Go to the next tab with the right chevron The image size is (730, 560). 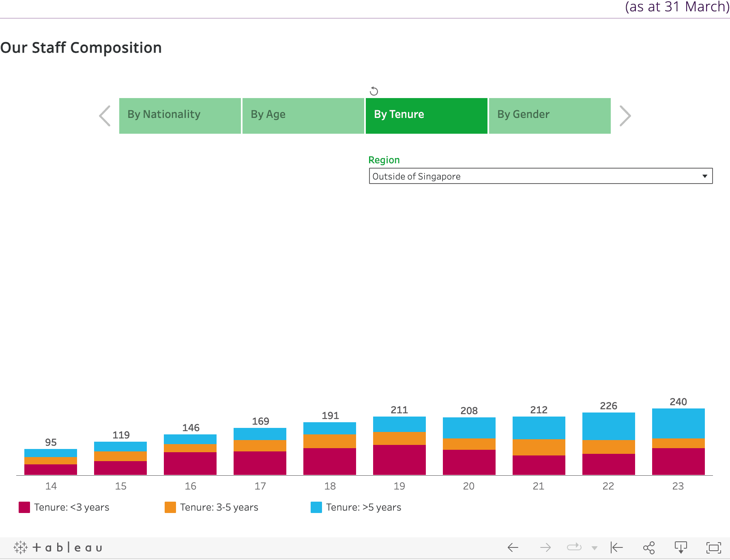[x=625, y=116]
